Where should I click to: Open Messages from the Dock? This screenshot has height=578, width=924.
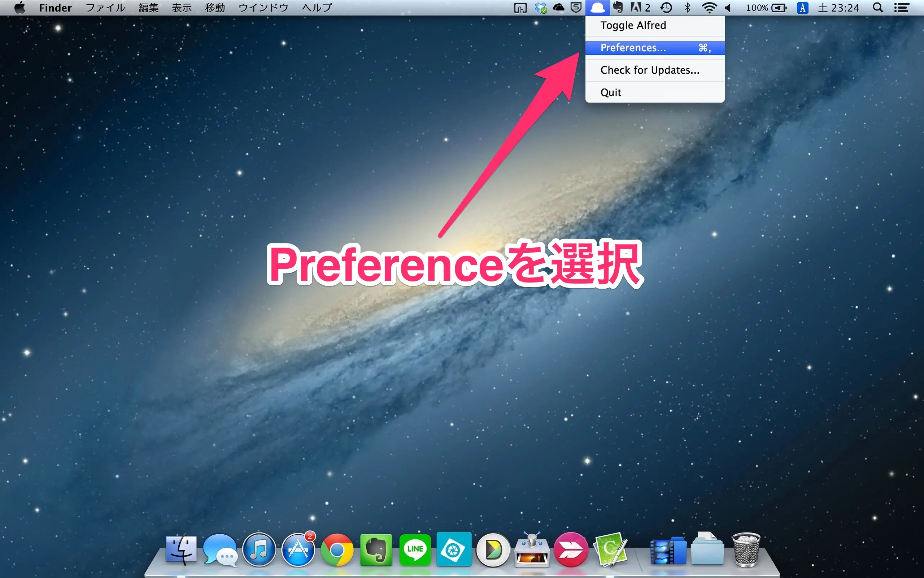[x=220, y=550]
